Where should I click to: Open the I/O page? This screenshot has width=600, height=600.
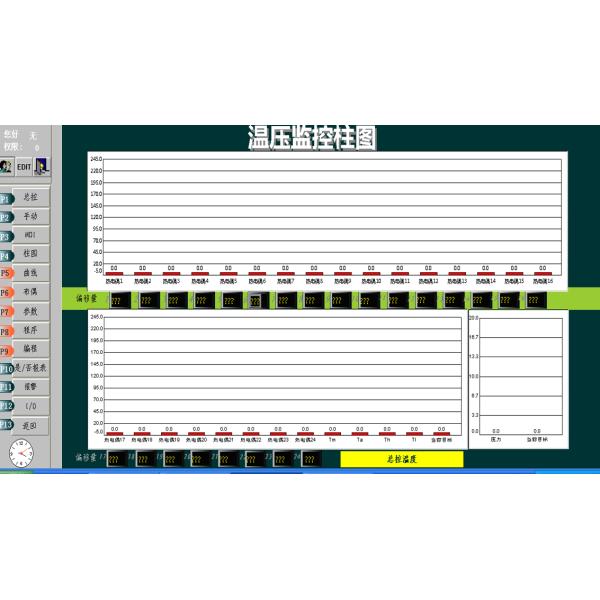click(x=31, y=406)
